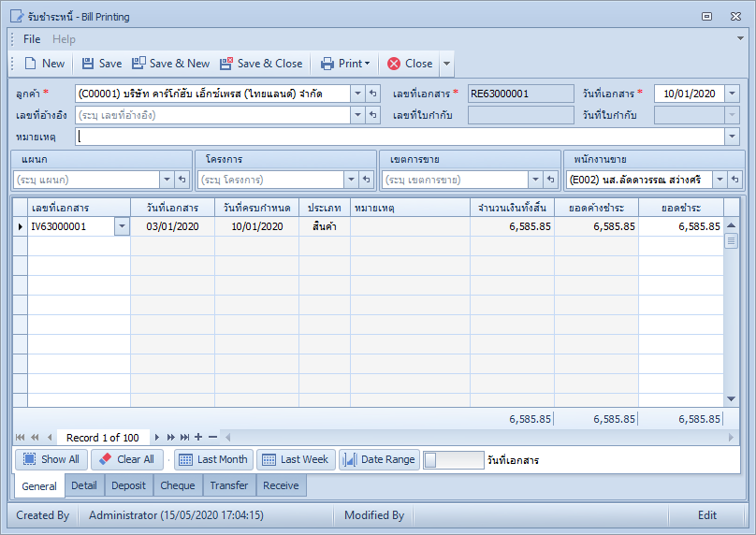Click the Save toolbar button
Image resolution: width=756 pixels, height=535 pixels.
[x=102, y=64]
